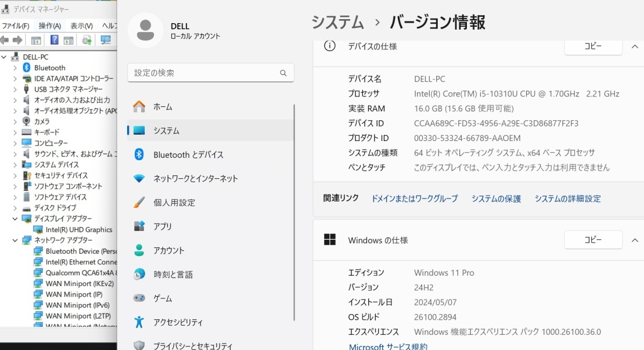Click the 設定の検索 search field
The width and height of the screenshot is (644, 350).
[210, 73]
